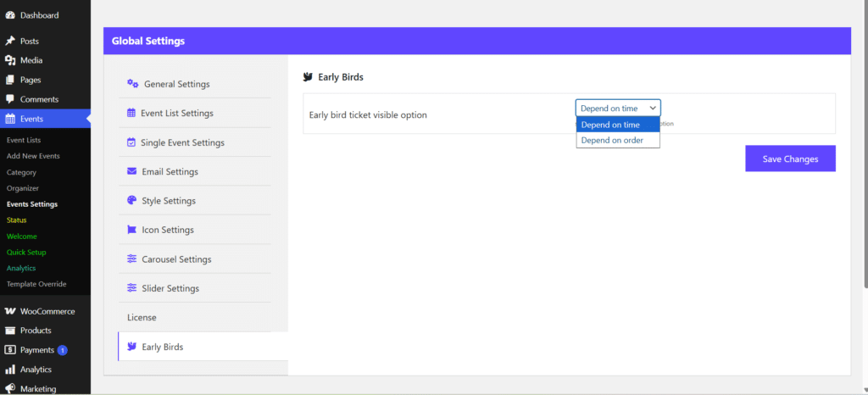This screenshot has height=395, width=868.
Task: Open Analytics link under Events
Action: pyautogui.click(x=21, y=269)
